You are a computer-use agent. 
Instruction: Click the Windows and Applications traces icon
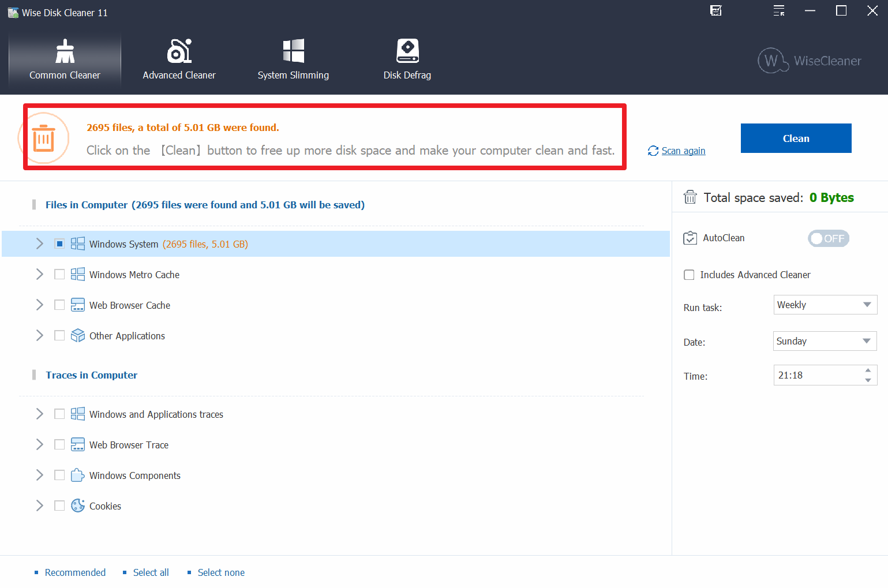point(78,414)
